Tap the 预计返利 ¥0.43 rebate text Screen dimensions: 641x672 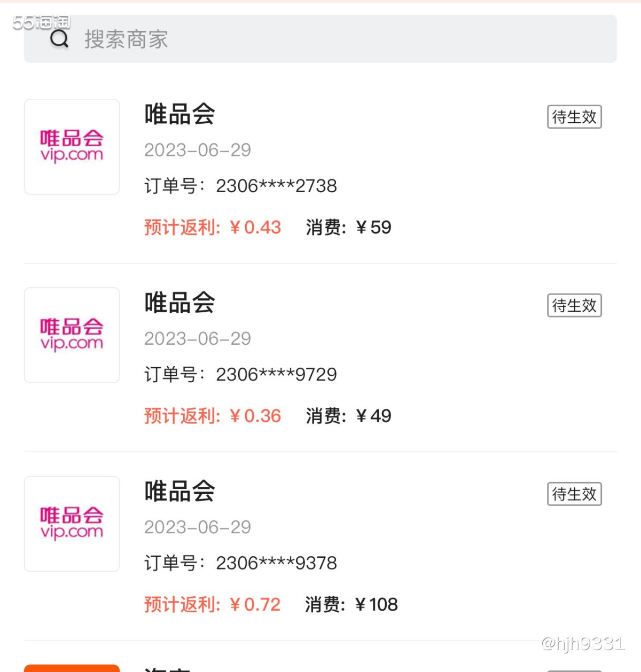tap(213, 227)
